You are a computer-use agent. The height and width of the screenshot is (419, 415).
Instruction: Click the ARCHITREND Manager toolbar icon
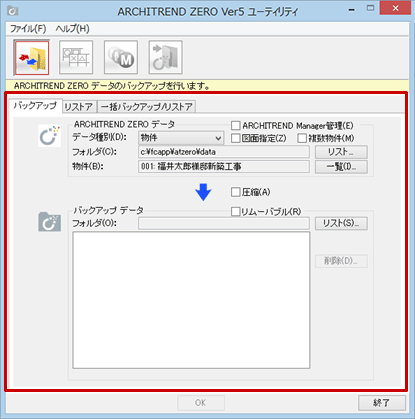tap(121, 58)
